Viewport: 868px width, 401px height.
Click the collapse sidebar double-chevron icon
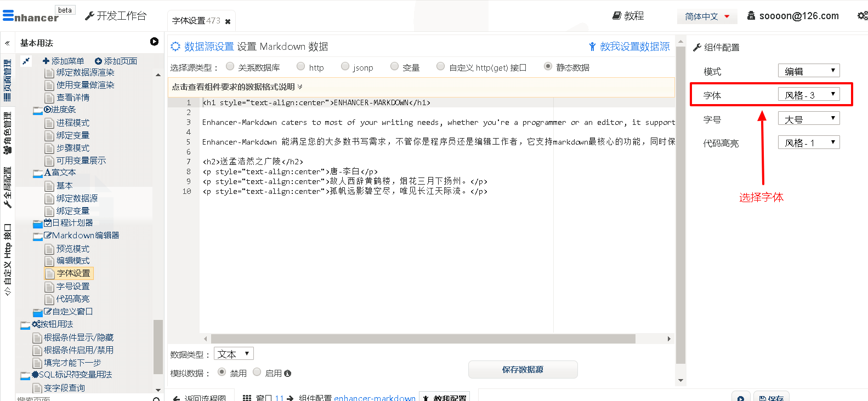[7, 43]
